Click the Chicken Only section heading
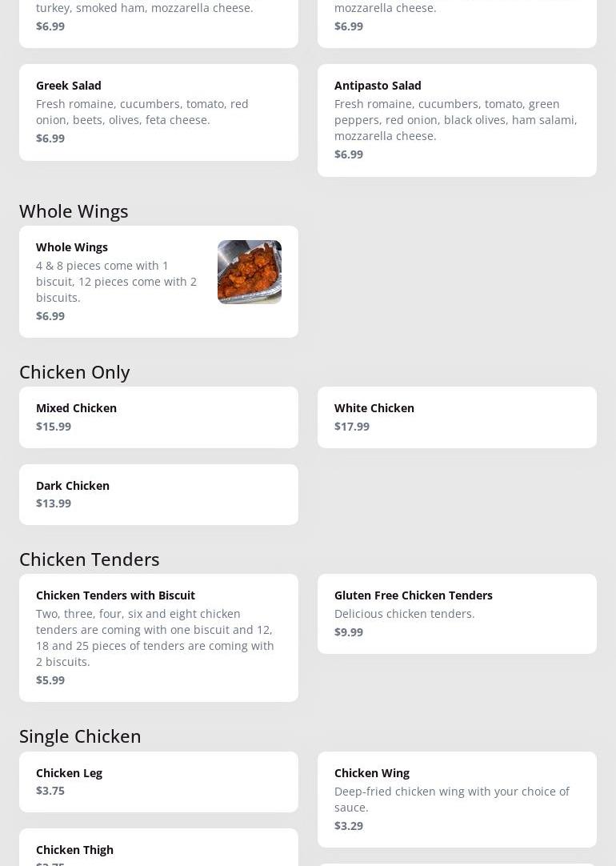 74,372
